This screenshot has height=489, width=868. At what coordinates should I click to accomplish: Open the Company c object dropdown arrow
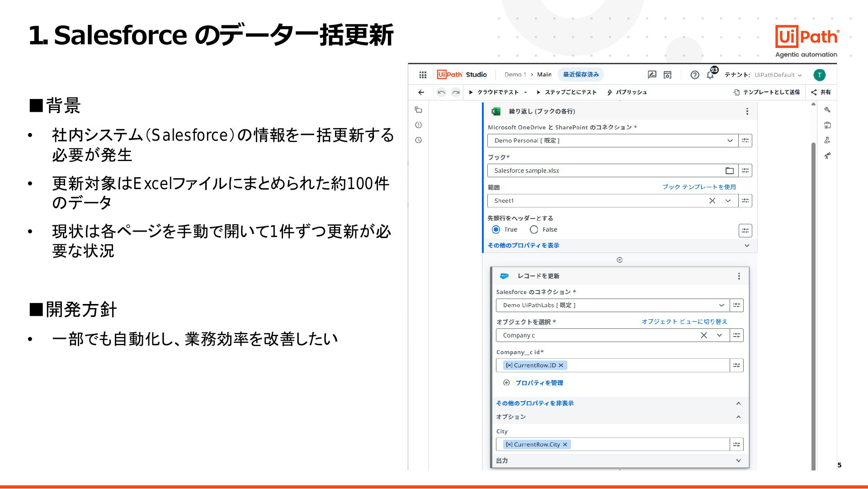tap(719, 335)
